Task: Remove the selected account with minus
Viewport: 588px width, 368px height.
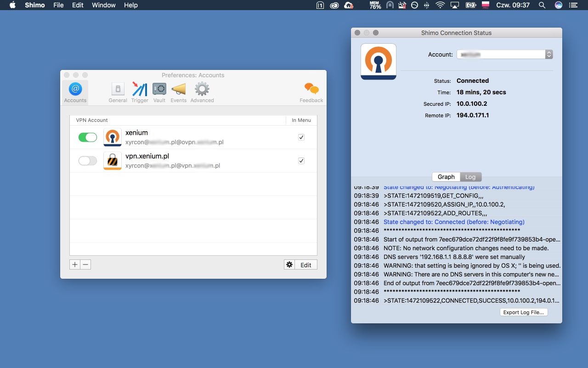Action: pos(85,264)
